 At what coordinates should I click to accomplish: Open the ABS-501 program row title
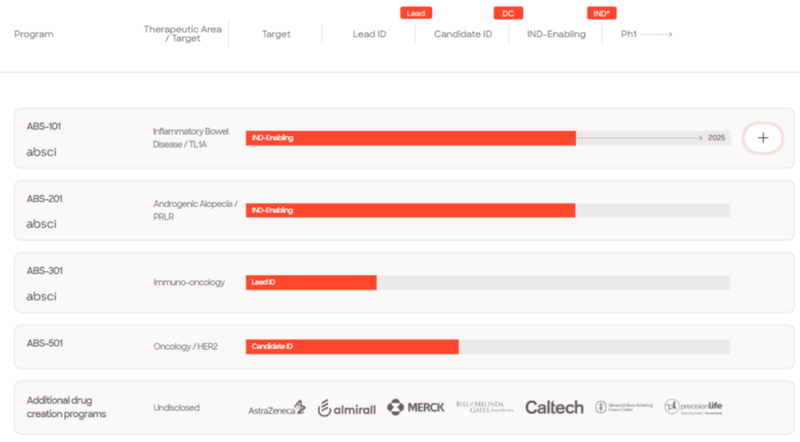(45, 344)
